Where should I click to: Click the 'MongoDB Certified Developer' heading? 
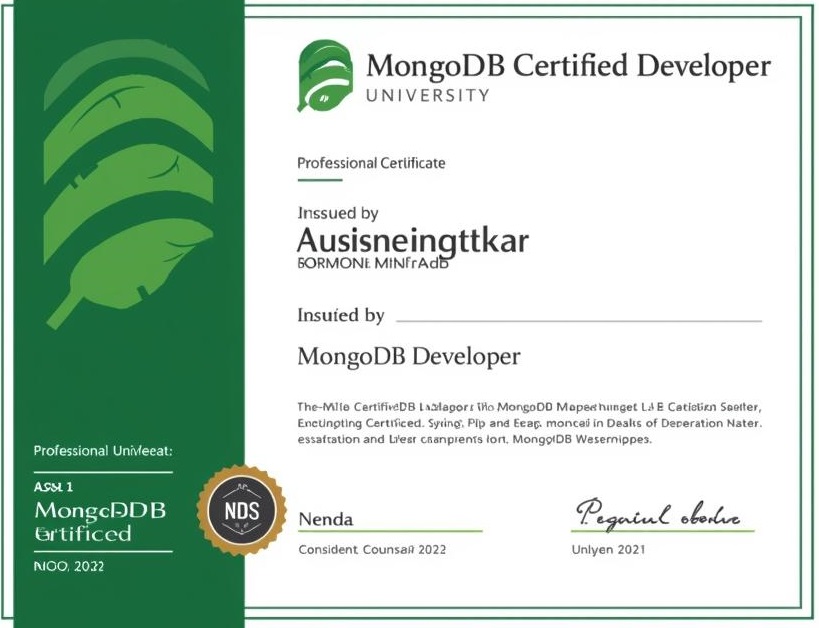coord(568,66)
